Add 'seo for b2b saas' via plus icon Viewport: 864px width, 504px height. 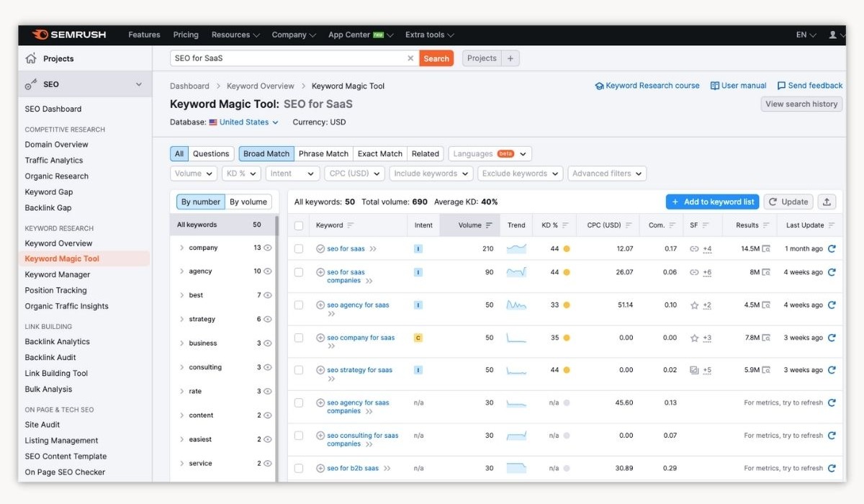coord(320,468)
